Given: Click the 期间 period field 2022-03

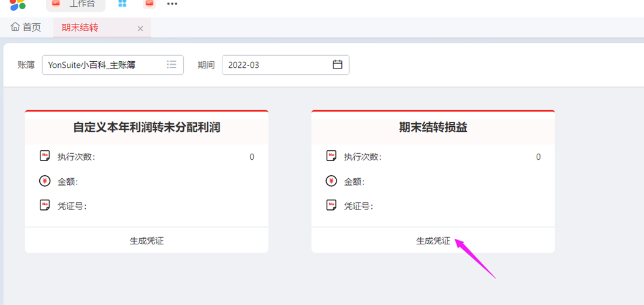Looking at the screenshot, I should pos(286,65).
